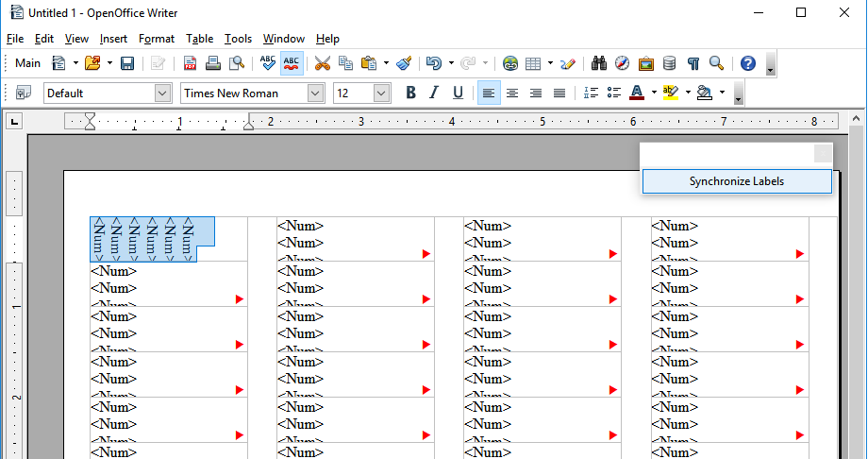
Task: Open the Format menu
Action: [x=157, y=39]
